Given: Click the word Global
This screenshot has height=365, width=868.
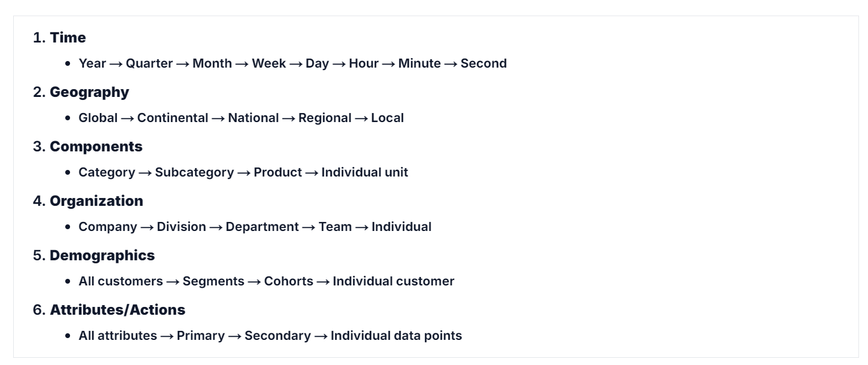Looking at the screenshot, I should [x=98, y=118].
